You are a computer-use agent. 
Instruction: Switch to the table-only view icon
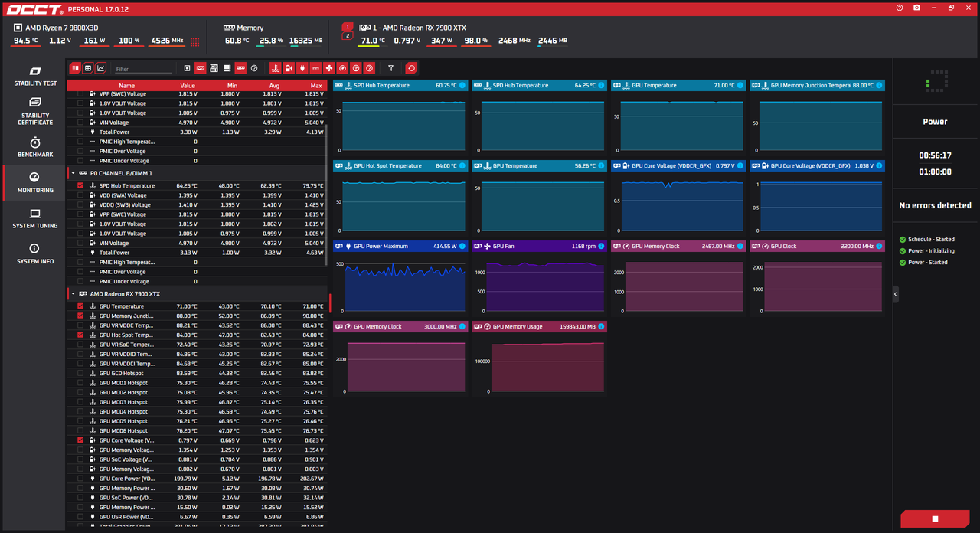[x=88, y=68]
